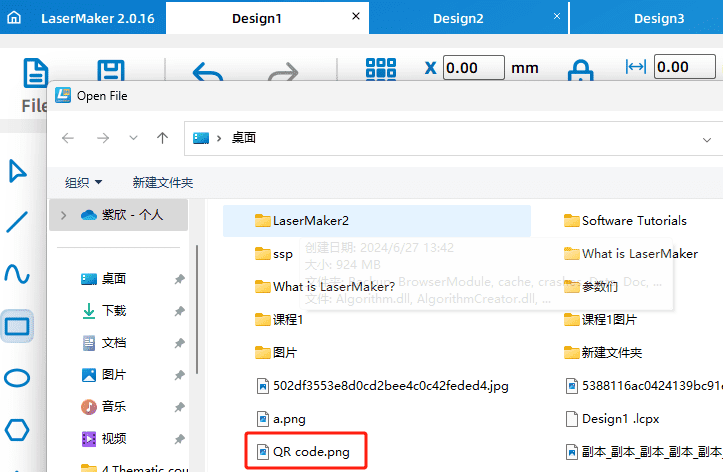Select the Ellipse drawing tool
723x472 pixels.
pyautogui.click(x=17, y=378)
